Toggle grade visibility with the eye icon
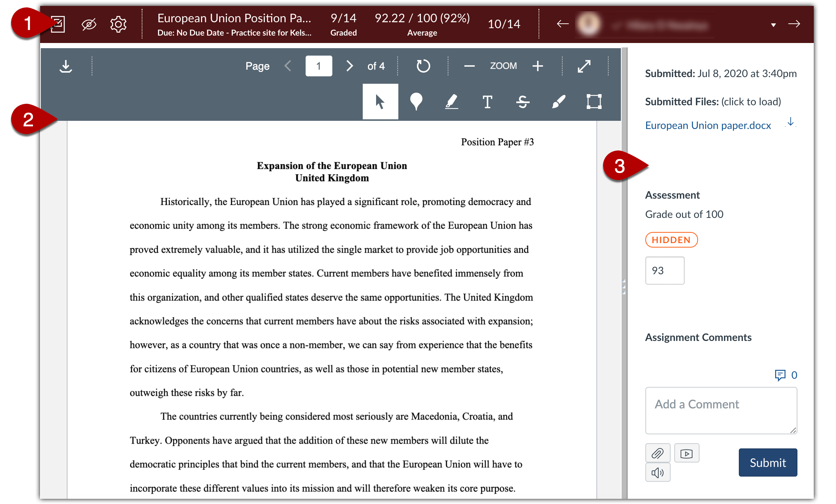This screenshot has width=836, height=504. click(89, 24)
